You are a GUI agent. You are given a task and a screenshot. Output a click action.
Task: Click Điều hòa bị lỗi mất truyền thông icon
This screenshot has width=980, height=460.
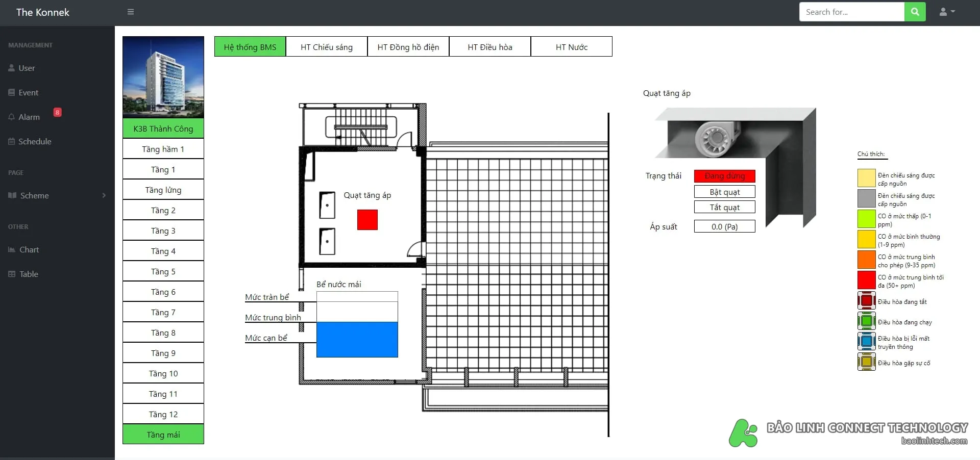pos(867,341)
